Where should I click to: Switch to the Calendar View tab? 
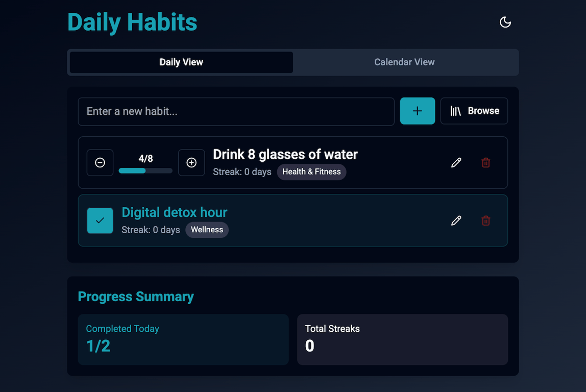pyautogui.click(x=404, y=62)
